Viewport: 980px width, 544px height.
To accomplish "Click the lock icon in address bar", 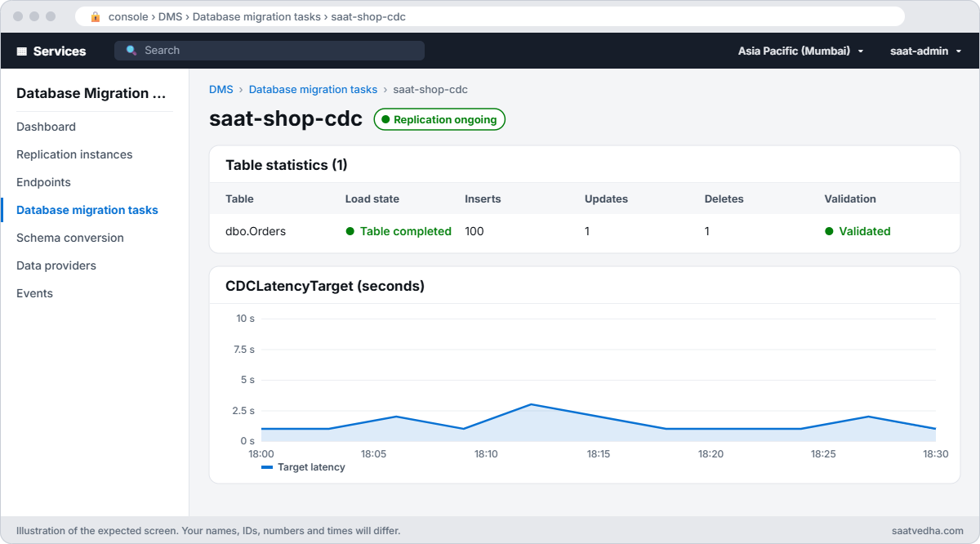I will [x=96, y=16].
